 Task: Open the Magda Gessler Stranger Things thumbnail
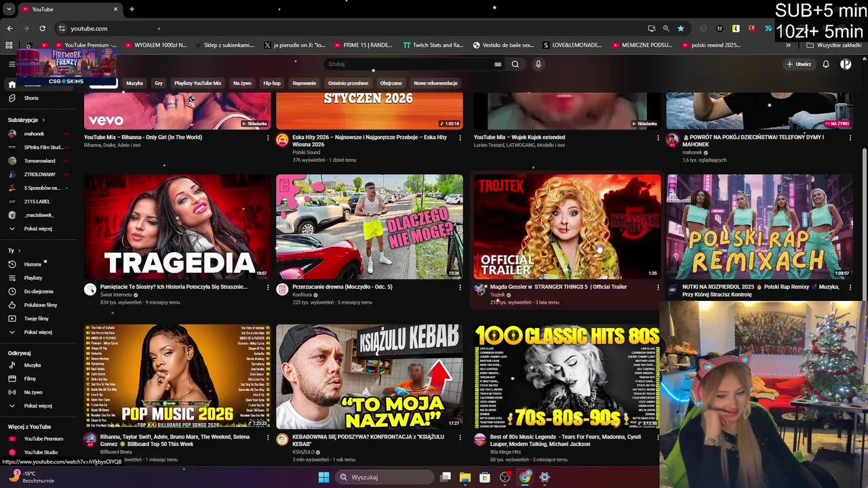point(567,226)
